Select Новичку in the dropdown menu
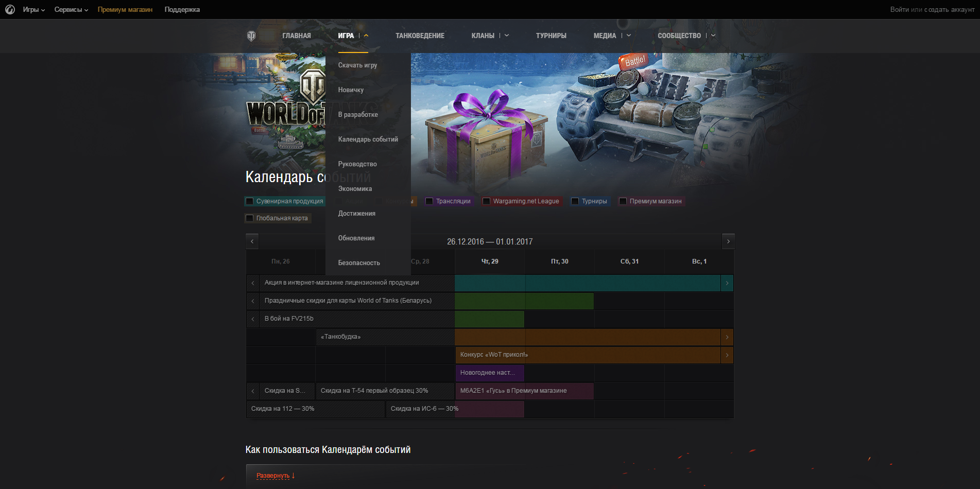980x489 pixels. tap(351, 90)
